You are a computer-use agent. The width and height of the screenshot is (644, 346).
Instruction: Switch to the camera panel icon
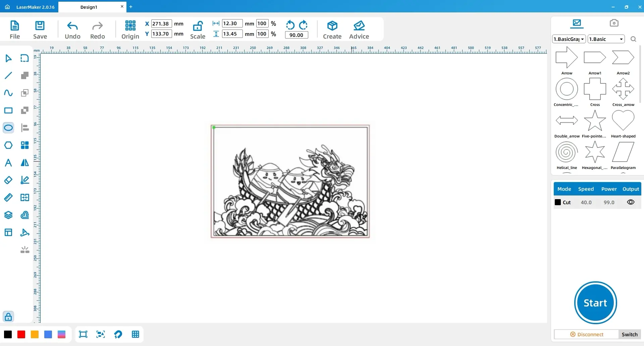click(x=614, y=23)
